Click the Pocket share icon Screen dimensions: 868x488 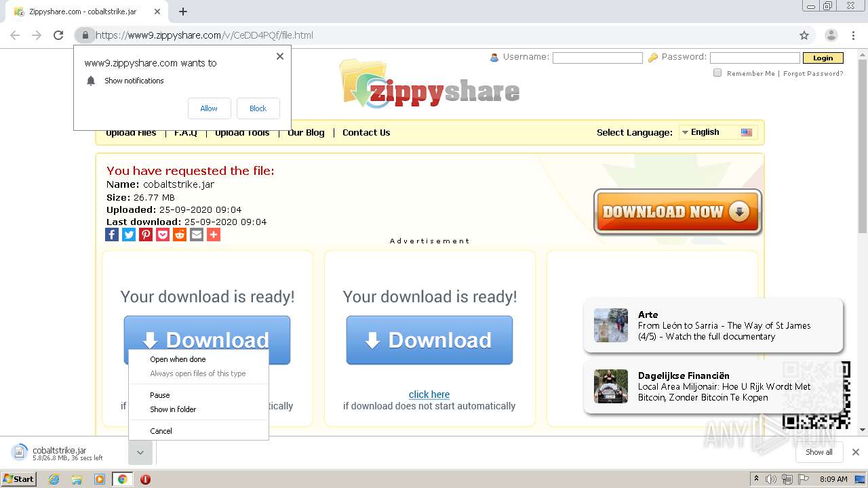click(163, 235)
